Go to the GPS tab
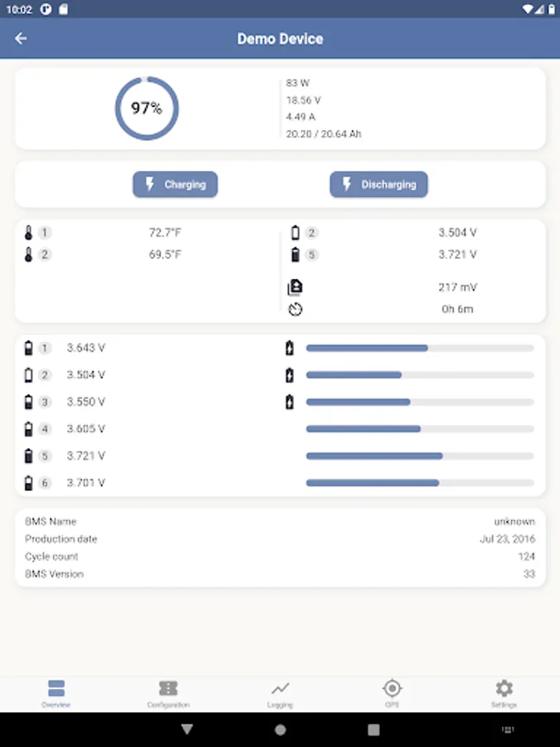The image size is (560, 747). pos(392,693)
